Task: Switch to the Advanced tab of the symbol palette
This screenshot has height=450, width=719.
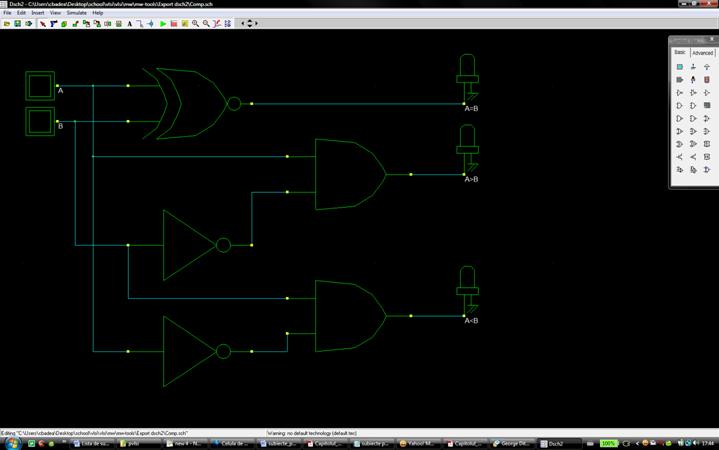Action: (702, 53)
